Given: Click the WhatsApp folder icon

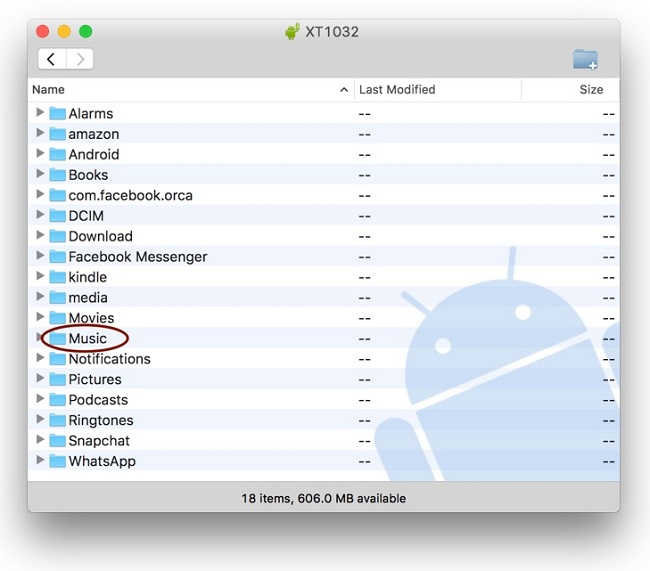Looking at the screenshot, I should click(x=58, y=462).
